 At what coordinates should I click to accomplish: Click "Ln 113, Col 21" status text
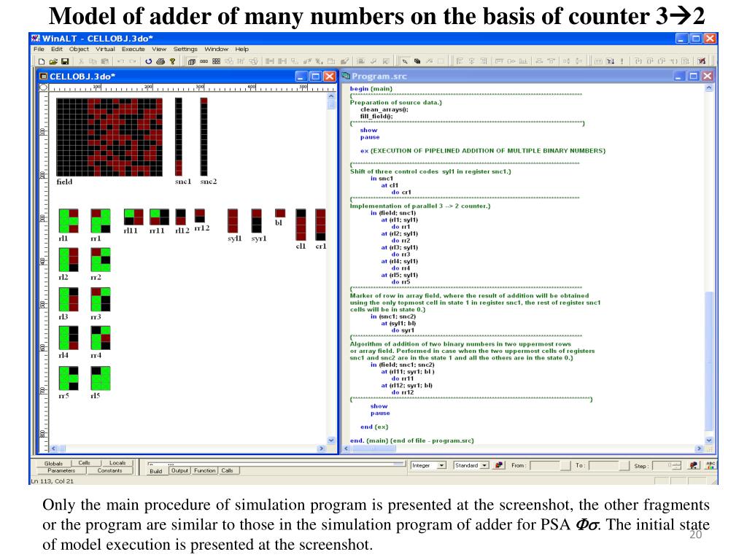(53, 481)
